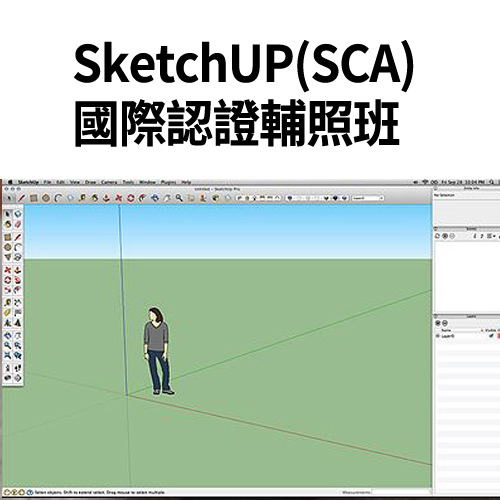500x500 pixels.
Task: Click the Layer0 red color swatch
Action: tap(498, 336)
